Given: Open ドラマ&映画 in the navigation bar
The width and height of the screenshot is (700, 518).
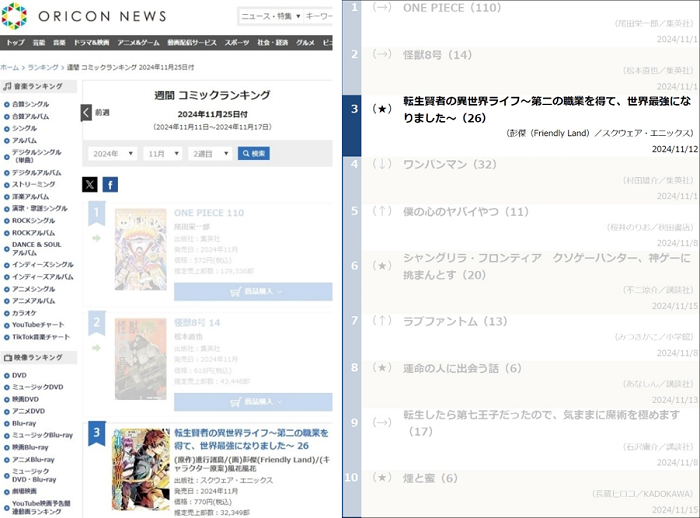Looking at the screenshot, I should pyautogui.click(x=91, y=42).
